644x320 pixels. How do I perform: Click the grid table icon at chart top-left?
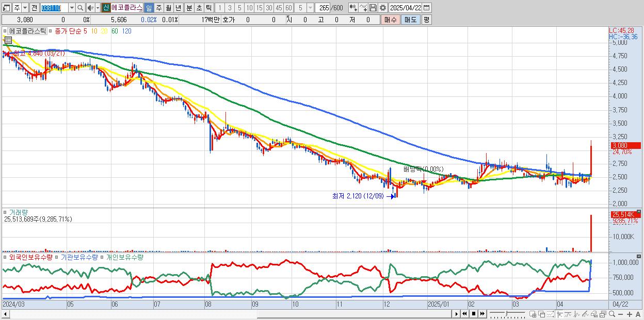pos(8,40)
